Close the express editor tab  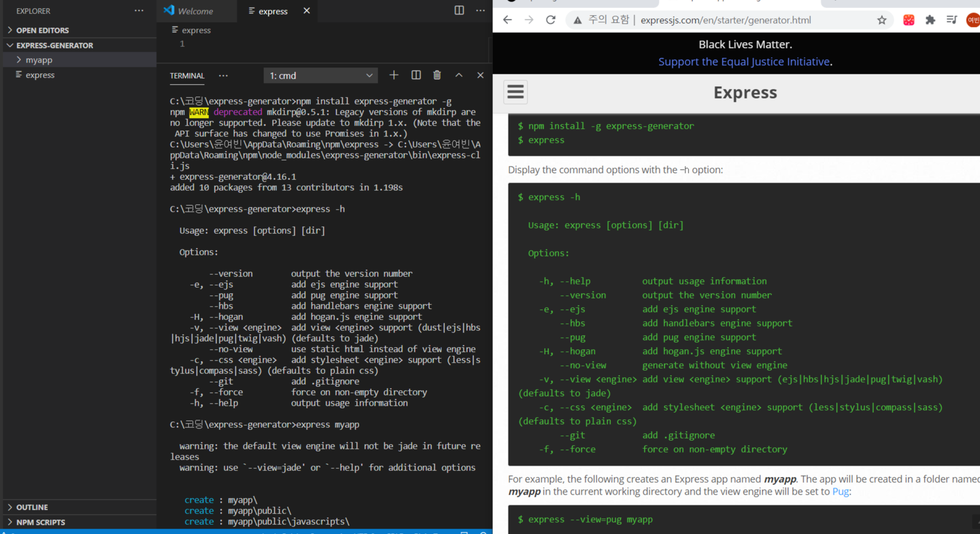[307, 11]
